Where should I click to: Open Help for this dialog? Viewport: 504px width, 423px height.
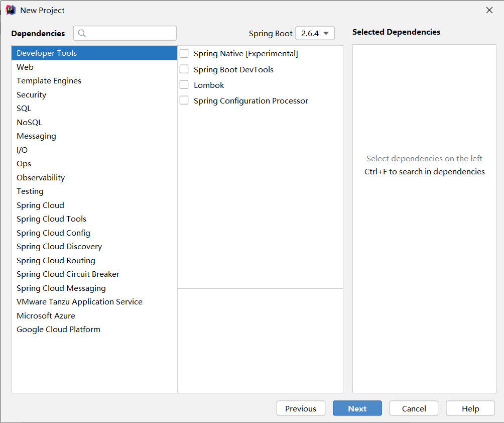pos(470,408)
